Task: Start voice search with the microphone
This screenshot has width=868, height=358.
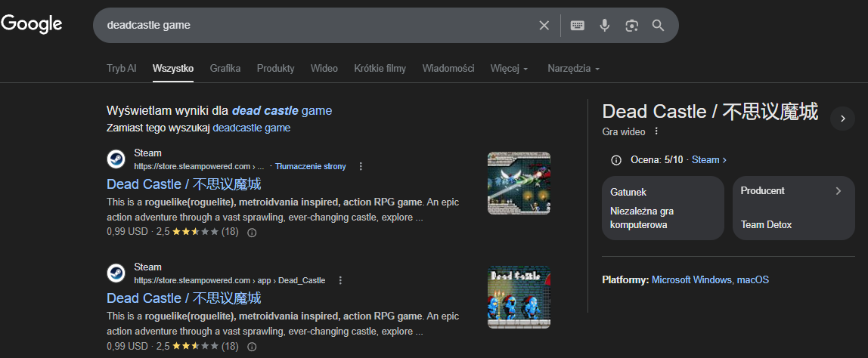Action: click(605, 25)
